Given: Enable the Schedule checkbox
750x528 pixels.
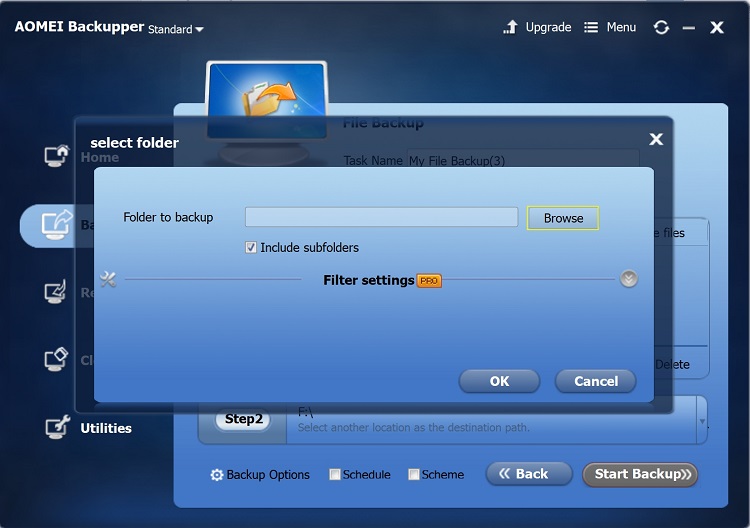Looking at the screenshot, I should [x=335, y=474].
